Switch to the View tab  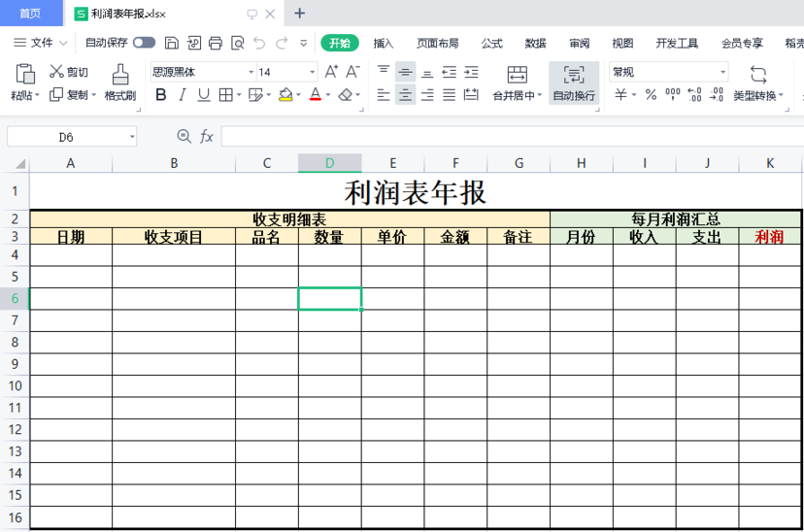[622, 43]
